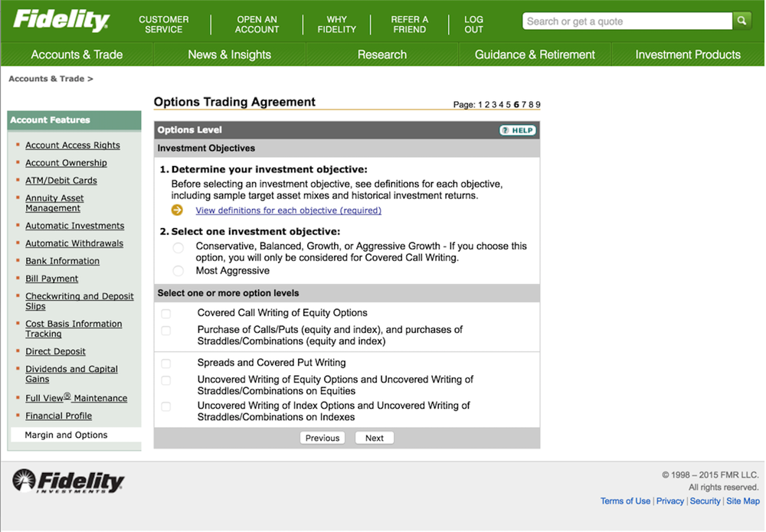
Task: Check Uncovered Writing of Equity Options
Action: point(166,380)
